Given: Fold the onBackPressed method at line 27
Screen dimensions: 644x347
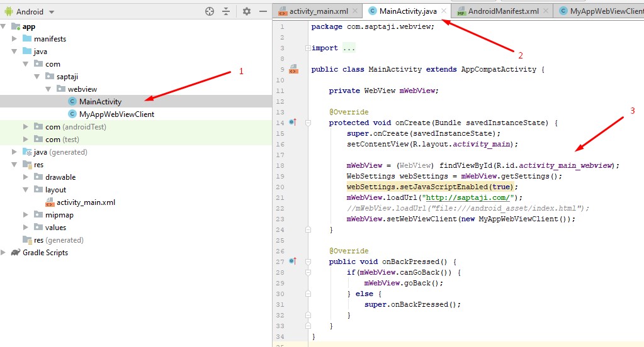Looking at the screenshot, I should 308,262.
